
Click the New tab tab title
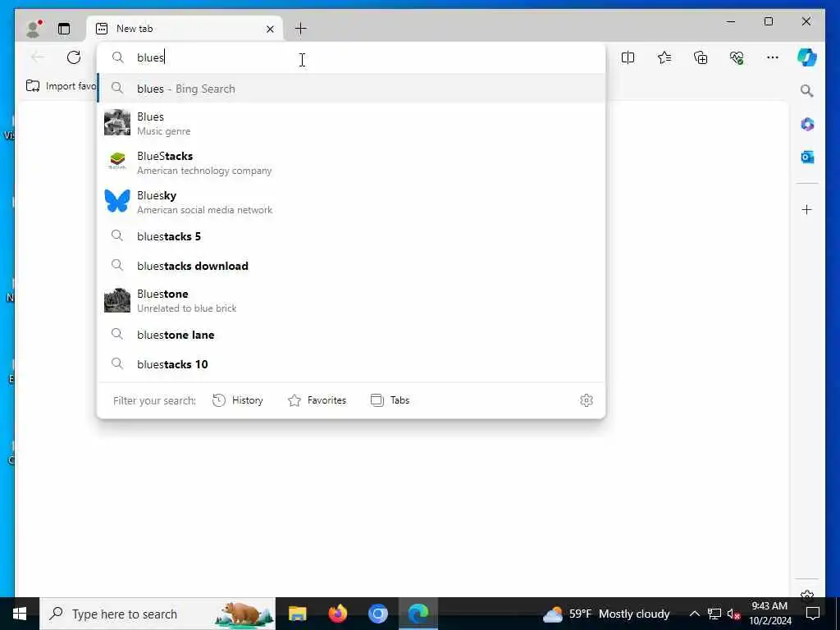point(135,29)
